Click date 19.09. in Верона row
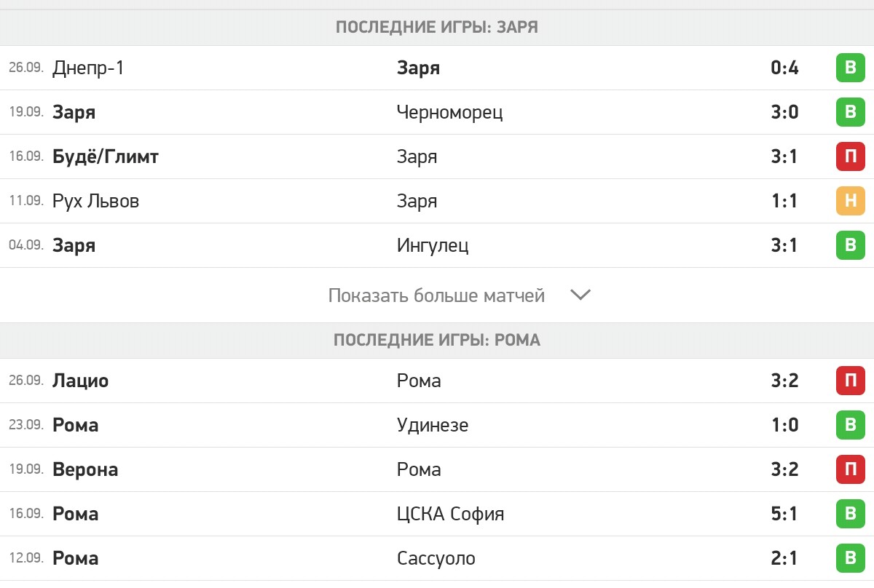The height and width of the screenshot is (588, 874). pos(26,469)
